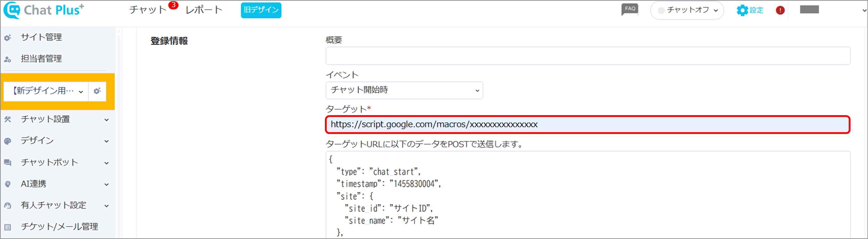Click the gear icon beside the site selector
This screenshot has height=239, width=868.
[x=97, y=91]
